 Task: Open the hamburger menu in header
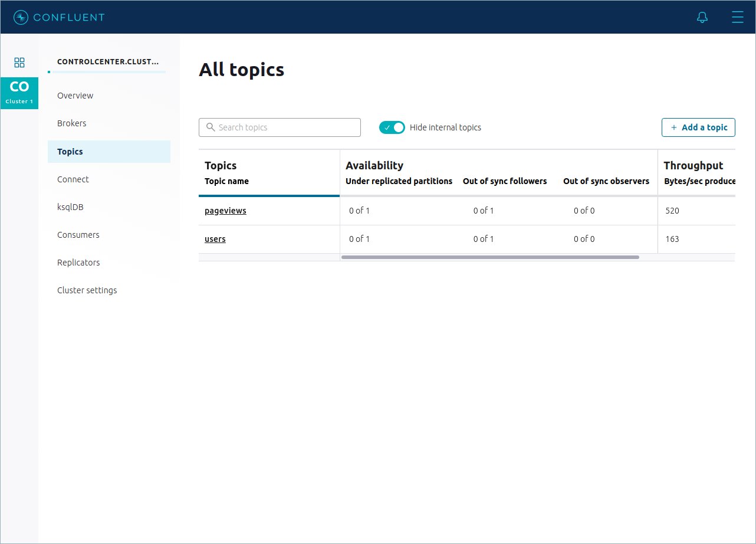point(737,17)
